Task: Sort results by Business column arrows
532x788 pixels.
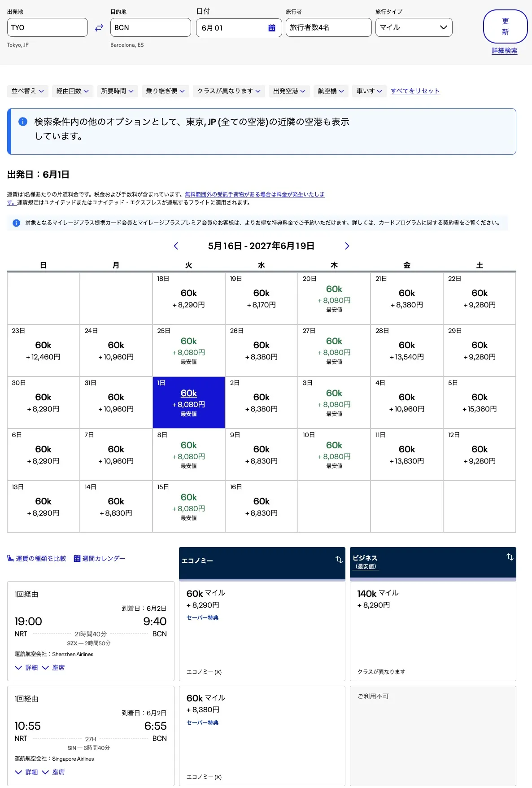Action: (510, 557)
